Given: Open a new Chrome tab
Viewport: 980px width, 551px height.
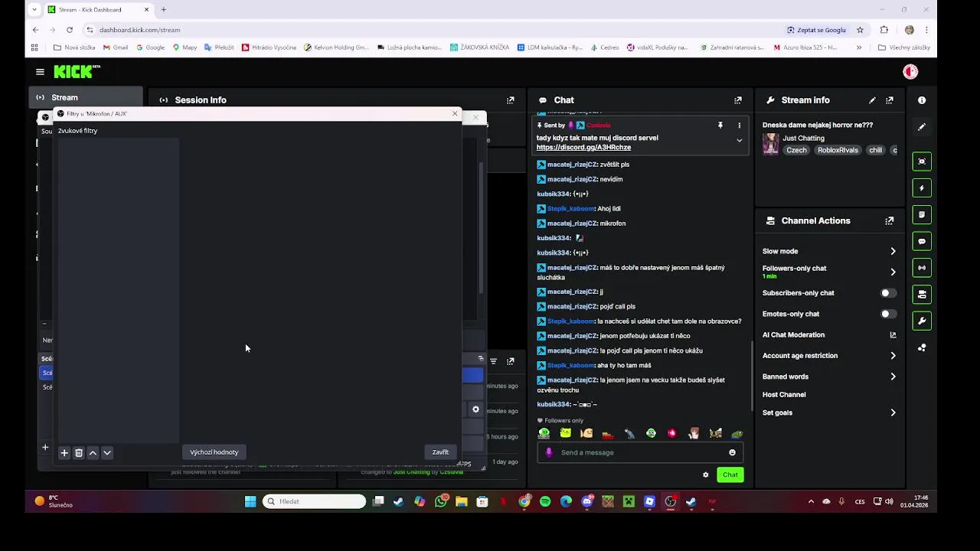Looking at the screenshot, I should tap(163, 10).
